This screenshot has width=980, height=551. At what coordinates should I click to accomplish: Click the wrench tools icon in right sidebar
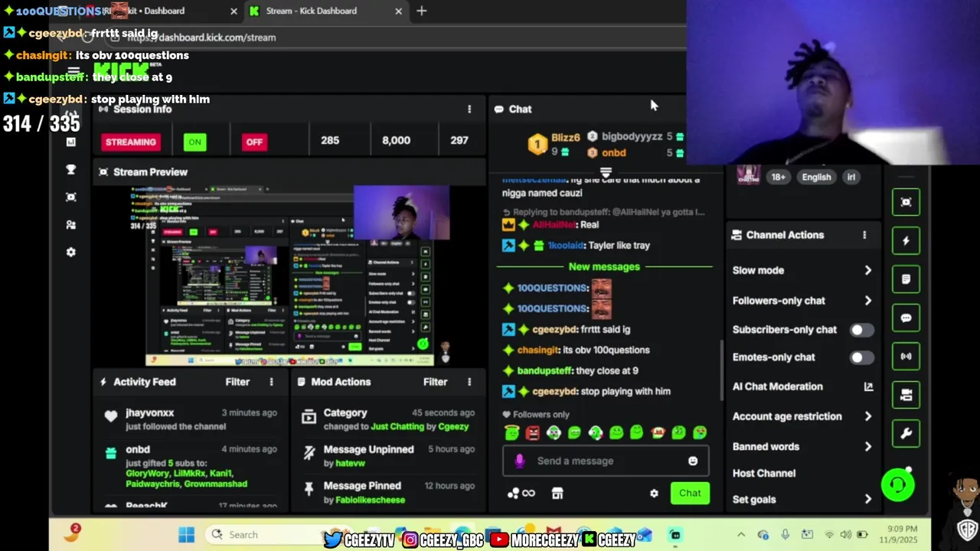pos(906,434)
